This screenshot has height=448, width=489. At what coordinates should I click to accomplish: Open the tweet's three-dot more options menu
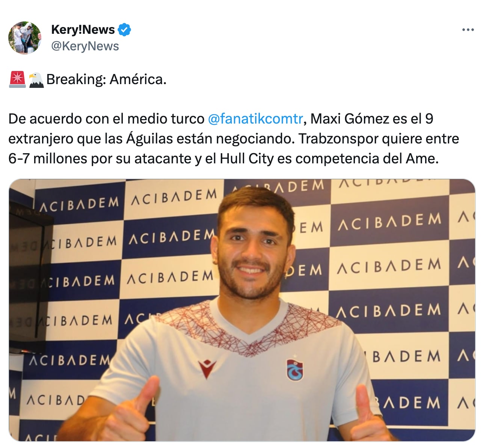pos(468,30)
